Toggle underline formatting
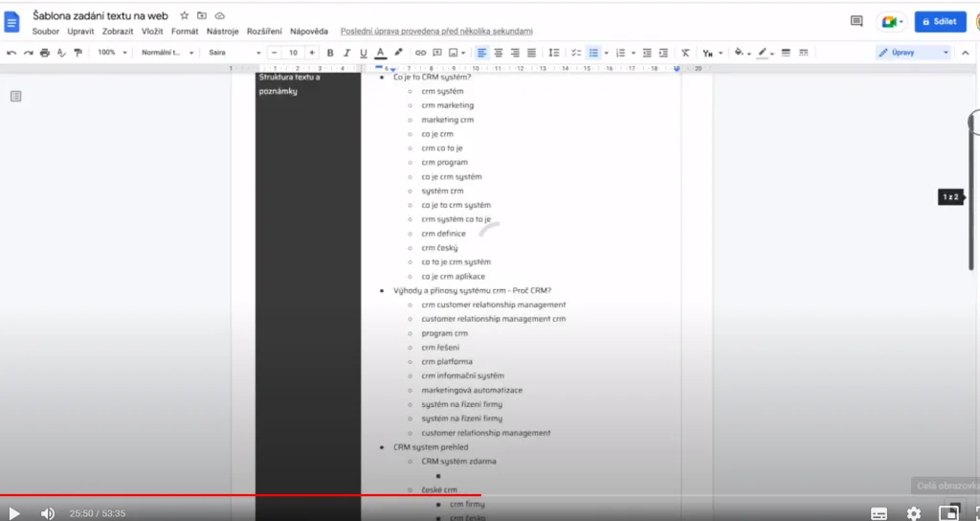This screenshot has width=980, height=521. pos(364,53)
